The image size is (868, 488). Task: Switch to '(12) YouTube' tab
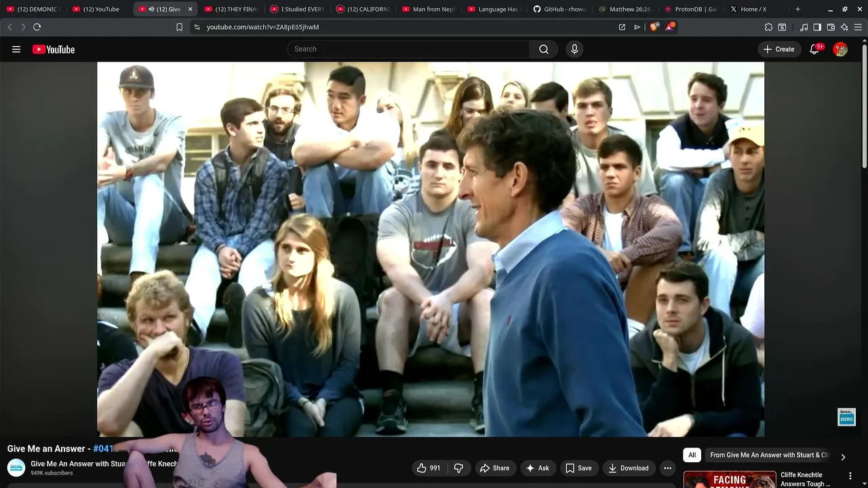click(100, 9)
